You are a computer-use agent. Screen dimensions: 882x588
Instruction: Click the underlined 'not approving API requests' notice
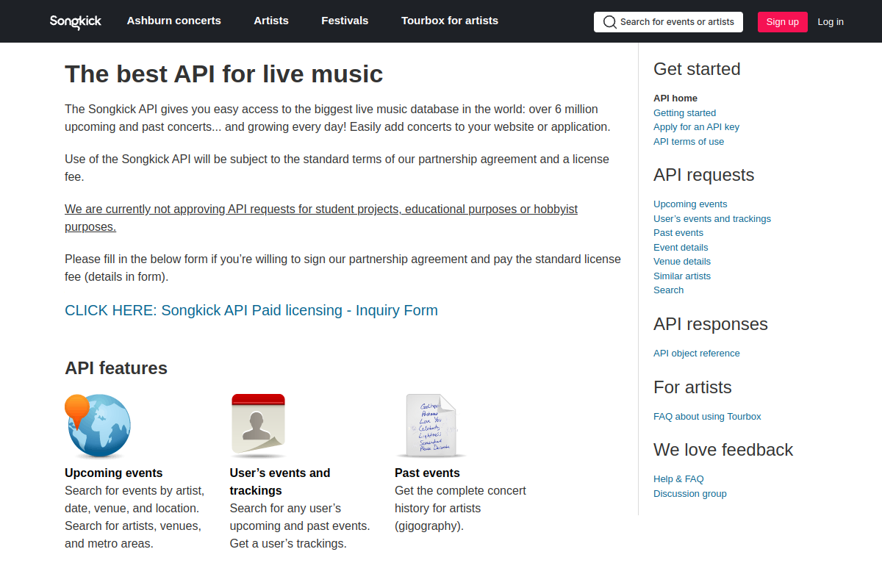(321, 218)
